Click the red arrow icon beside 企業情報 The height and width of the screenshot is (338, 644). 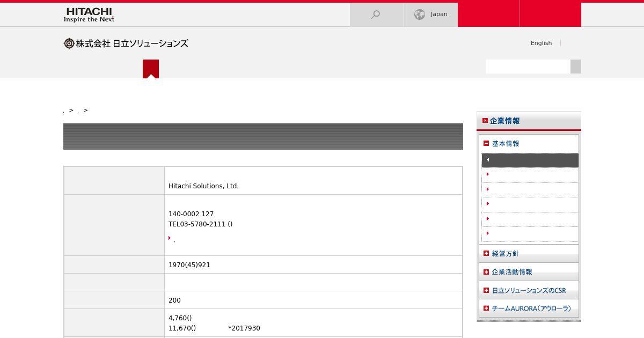pyautogui.click(x=485, y=121)
